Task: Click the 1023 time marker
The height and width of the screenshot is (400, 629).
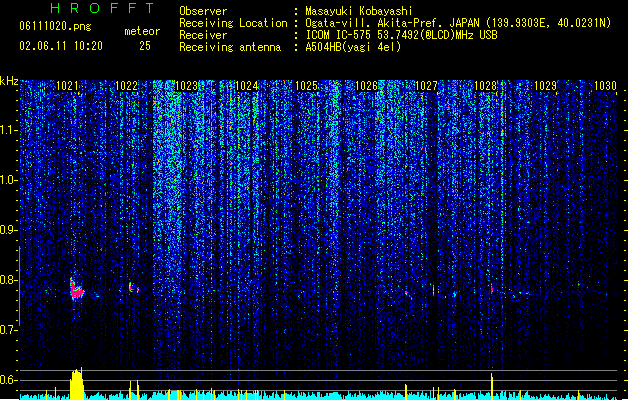Action: (187, 86)
